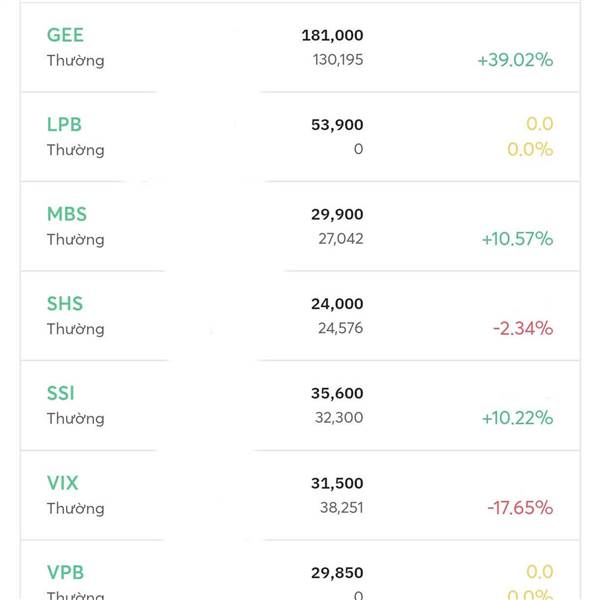Select the VIX ticker symbol
The image size is (600, 600).
coord(62,483)
